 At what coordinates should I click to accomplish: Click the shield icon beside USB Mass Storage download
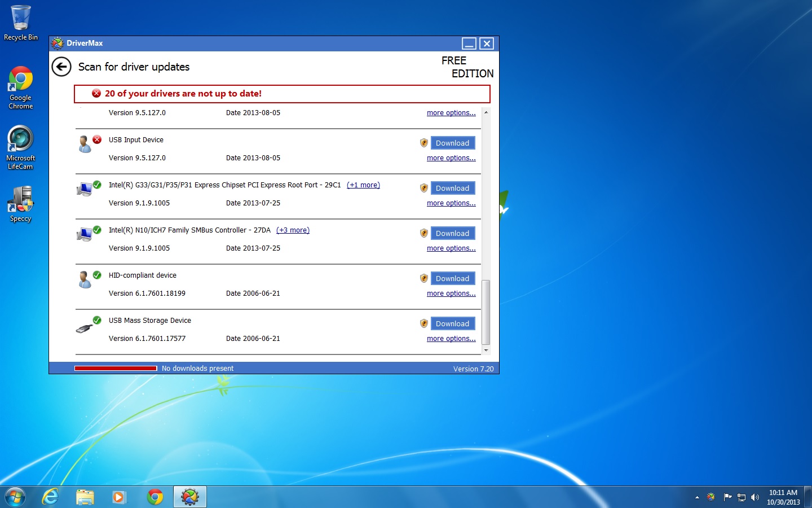pyautogui.click(x=424, y=323)
